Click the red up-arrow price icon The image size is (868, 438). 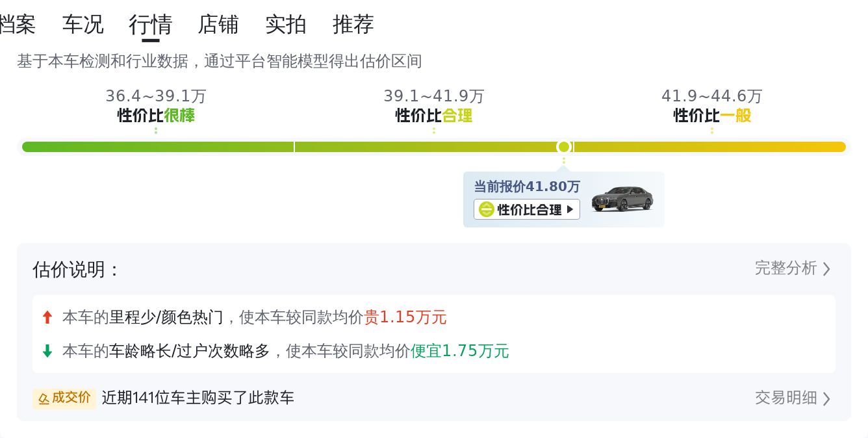[x=47, y=317]
